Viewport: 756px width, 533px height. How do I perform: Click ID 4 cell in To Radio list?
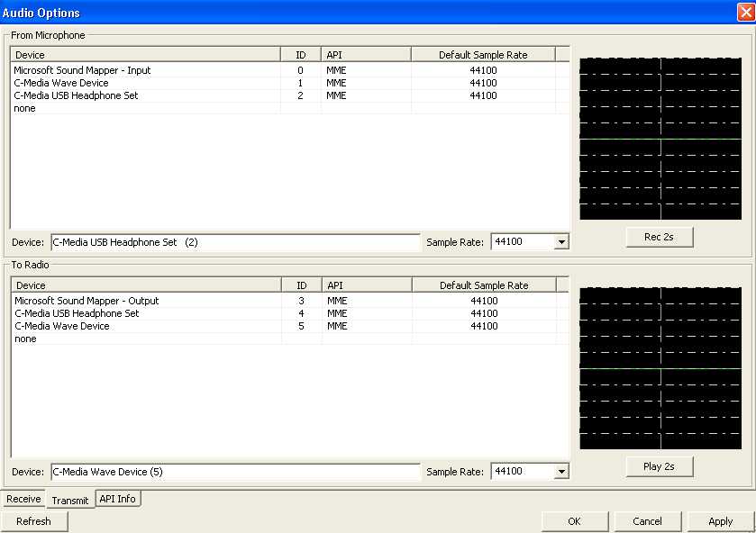point(301,313)
